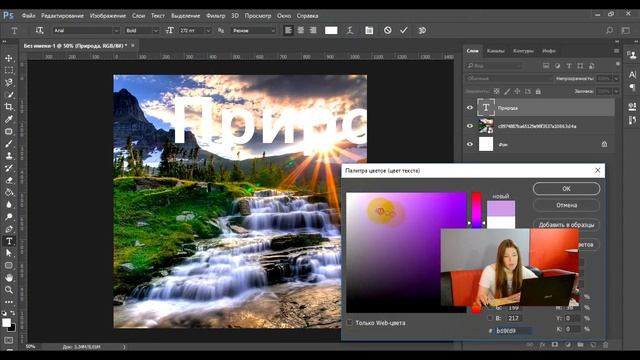Open the Character and Paragraph panels
Image resolution: width=640 pixels, height=360 pixels.
(x=369, y=30)
